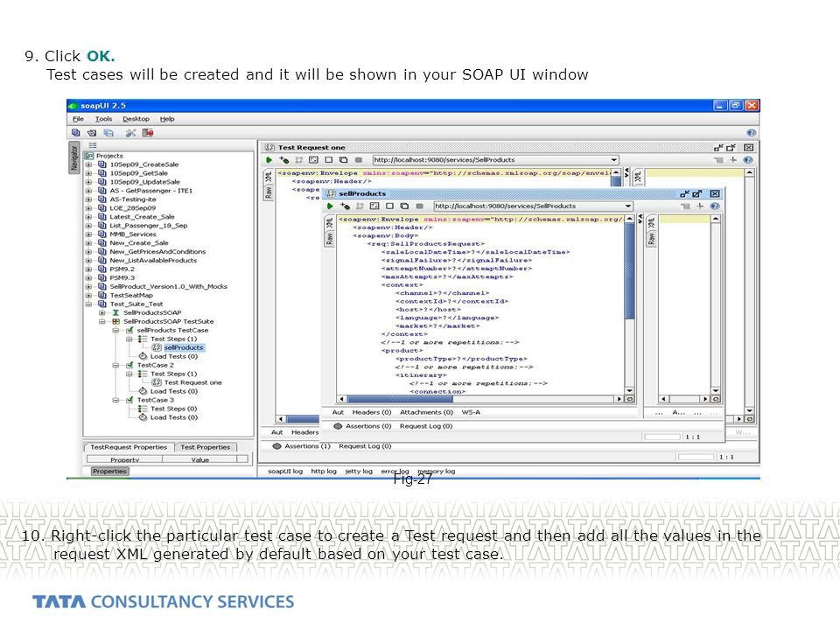Viewport: 840px width, 630px height.
Task: Click the Test Steps (0) icon under TestCase 3
Action: pyautogui.click(x=143, y=409)
